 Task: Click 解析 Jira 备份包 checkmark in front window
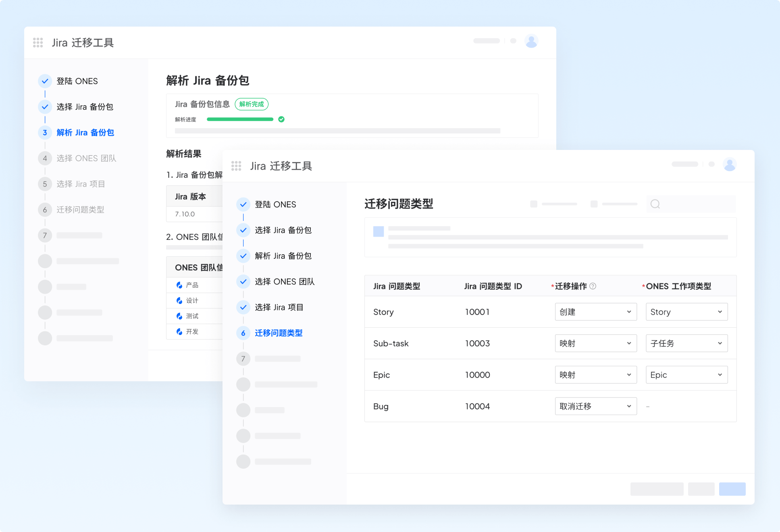point(243,256)
